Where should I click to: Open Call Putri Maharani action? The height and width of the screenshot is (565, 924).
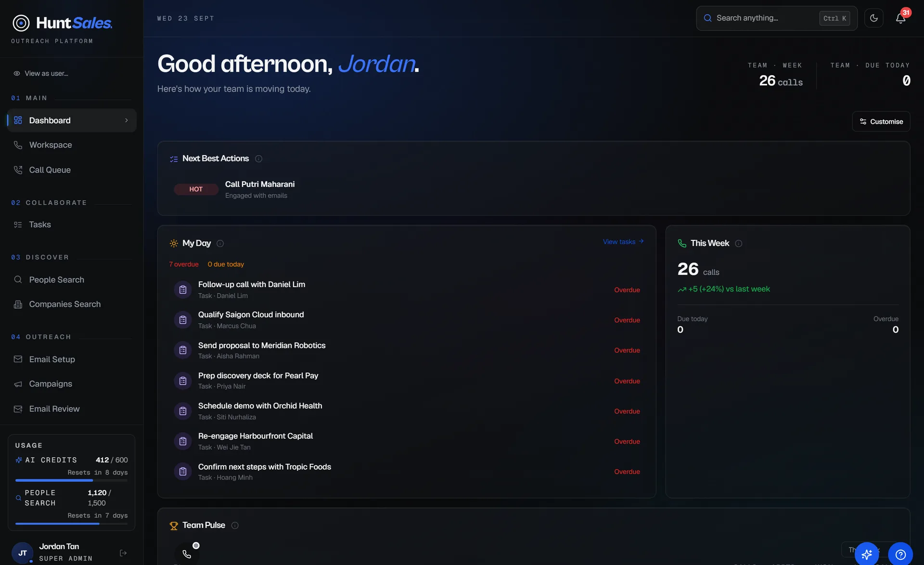coord(259,184)
